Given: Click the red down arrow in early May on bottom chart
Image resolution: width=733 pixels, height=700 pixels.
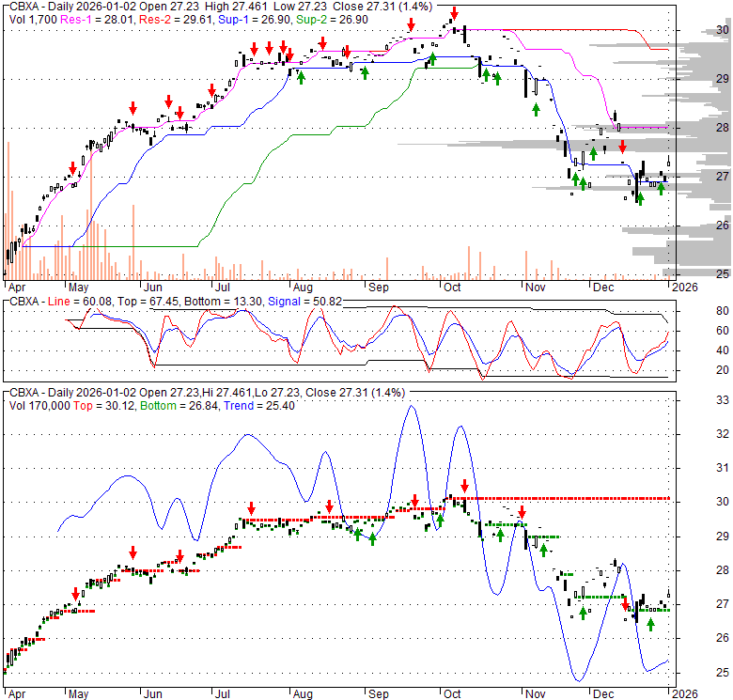Looking at the screenshot, I should [x=76, y=595].
